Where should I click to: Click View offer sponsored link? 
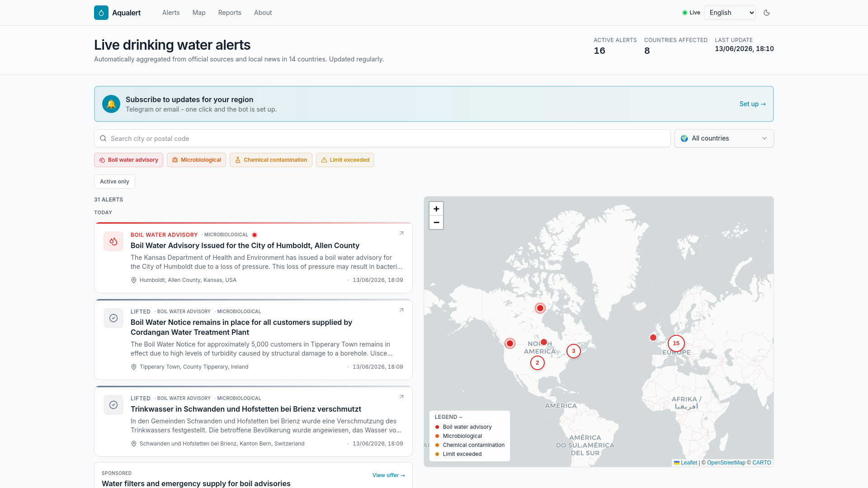coord(389,475)
